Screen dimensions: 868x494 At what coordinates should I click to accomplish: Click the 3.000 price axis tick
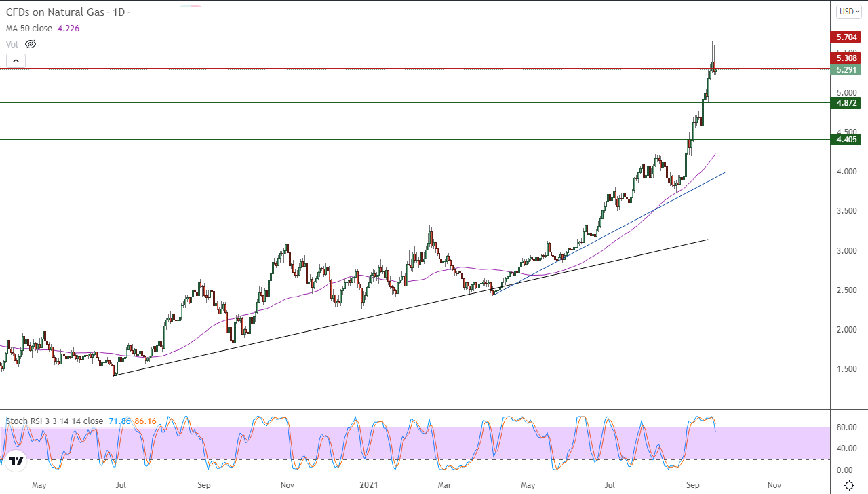click(x=846, y=251)
